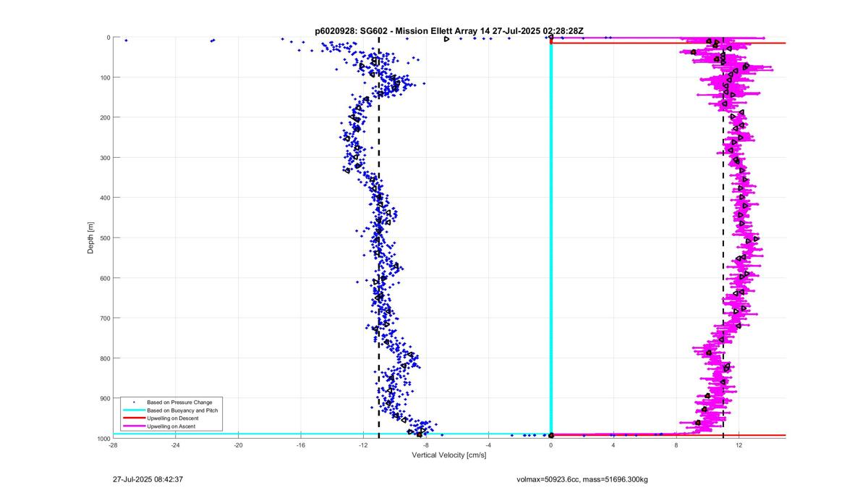This screenshot has width=868, height=493.
Task: Click the velocity axis tick label -4
Action: click(488, 446)
